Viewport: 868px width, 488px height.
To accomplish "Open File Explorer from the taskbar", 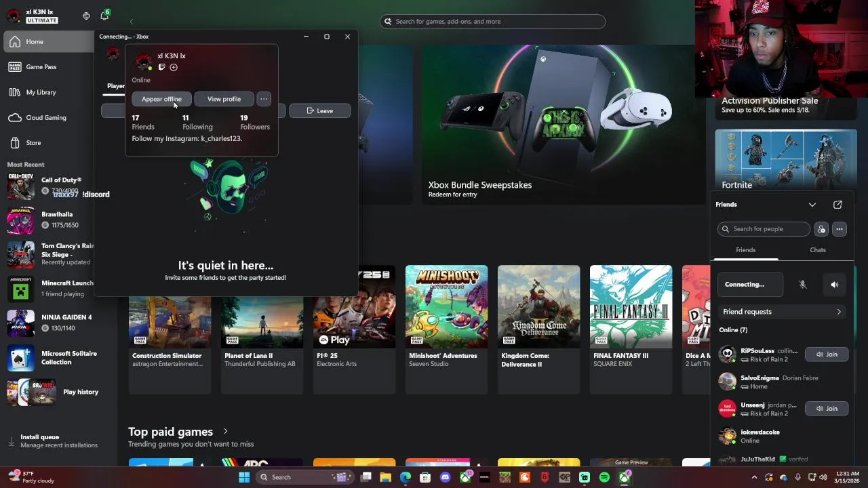I will pyautogui.click(x=385, y=477).
